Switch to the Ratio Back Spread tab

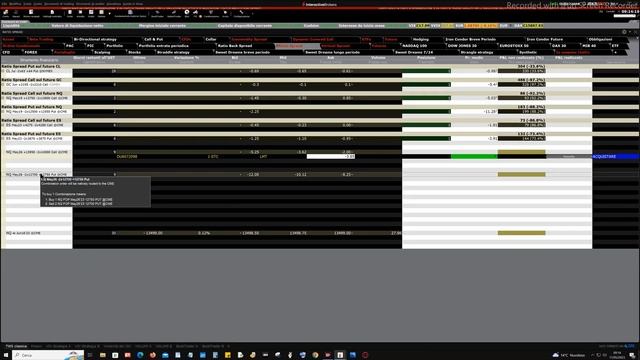coord(235,46)
